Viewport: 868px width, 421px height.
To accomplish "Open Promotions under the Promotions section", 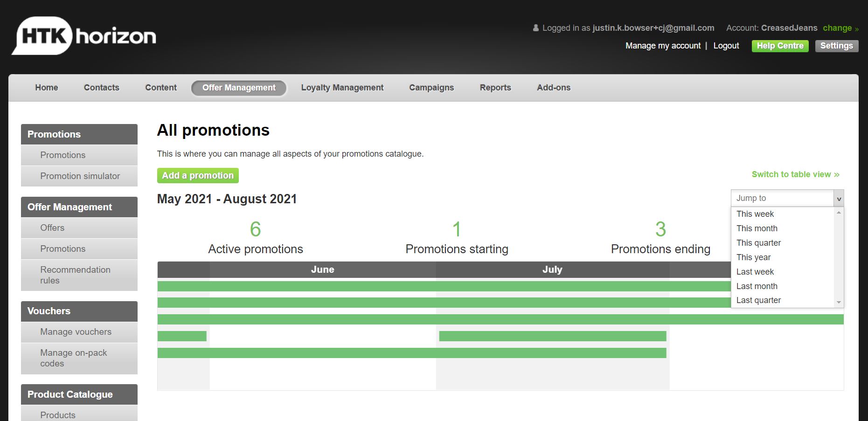I will (x=79, y=155).
